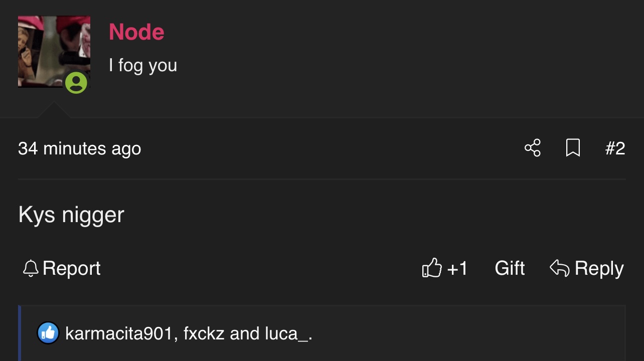Click the +1 like counter

tap(457, 268)
